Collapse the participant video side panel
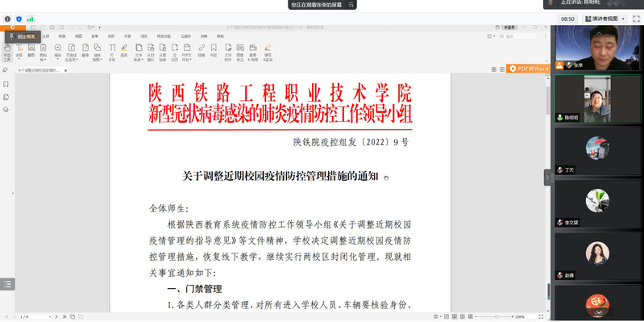This screenshot has height=322, width=644. tap(547, 178)
